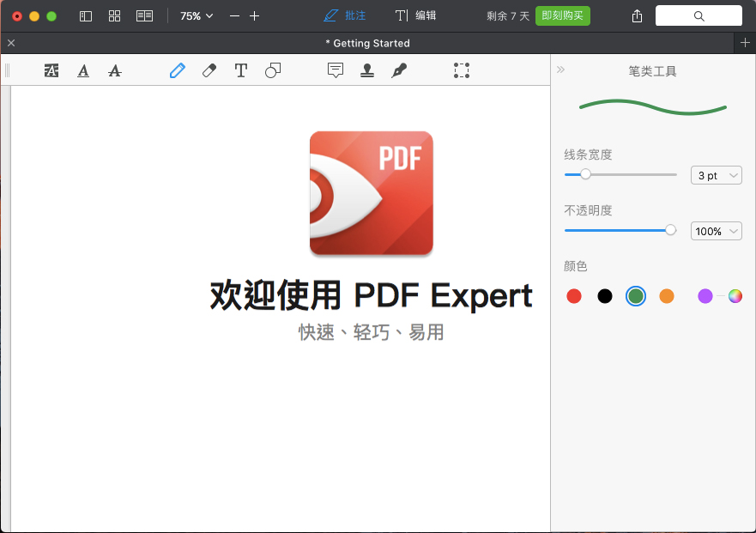This screenshot has width=756, height=533.
Task: Choose the red pen color swatch
Action: click(574, 295)
